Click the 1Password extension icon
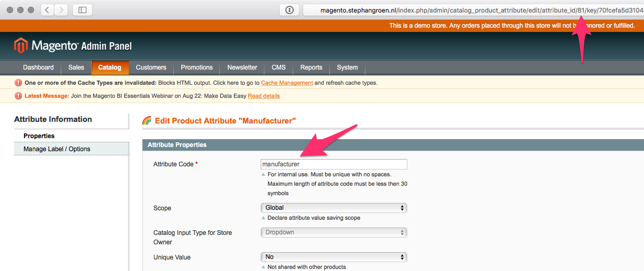Screen dimensions: 644x271 [289, 10]
